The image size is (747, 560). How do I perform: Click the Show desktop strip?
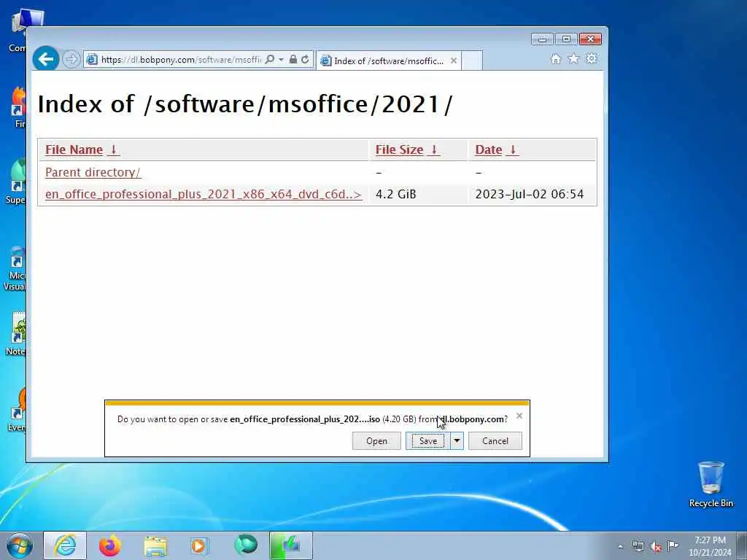click(x=742, y=545)
